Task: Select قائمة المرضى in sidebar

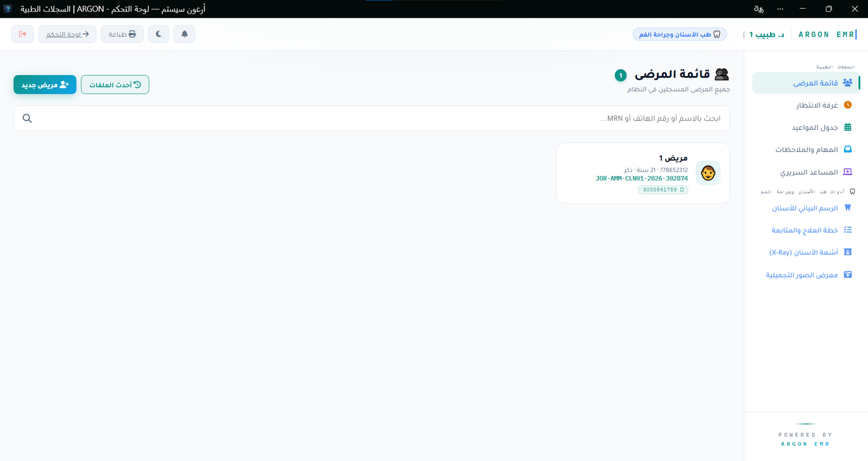Action: [x=806, y=83]
